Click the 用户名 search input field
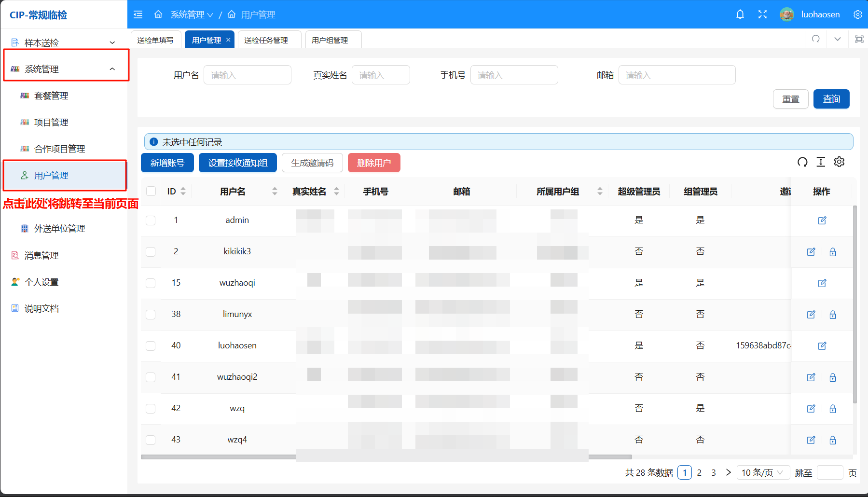Screen dimensions: 868x497 coord(247,75)
